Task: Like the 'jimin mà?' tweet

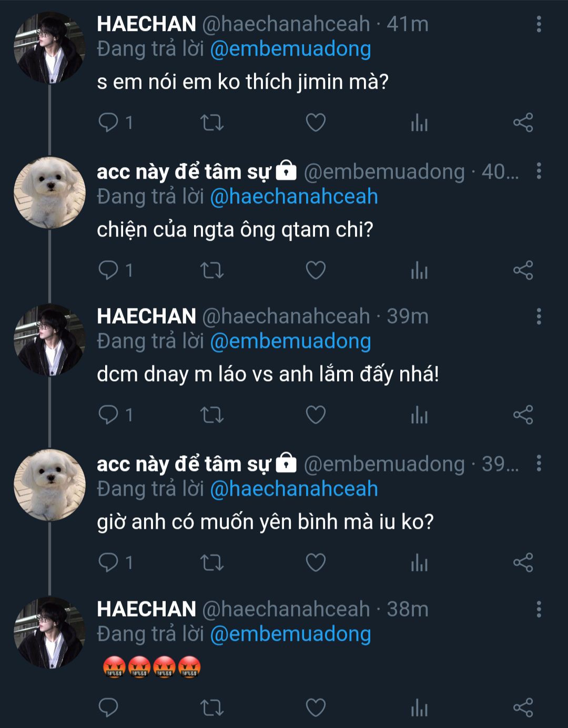Action: [316, 122]
